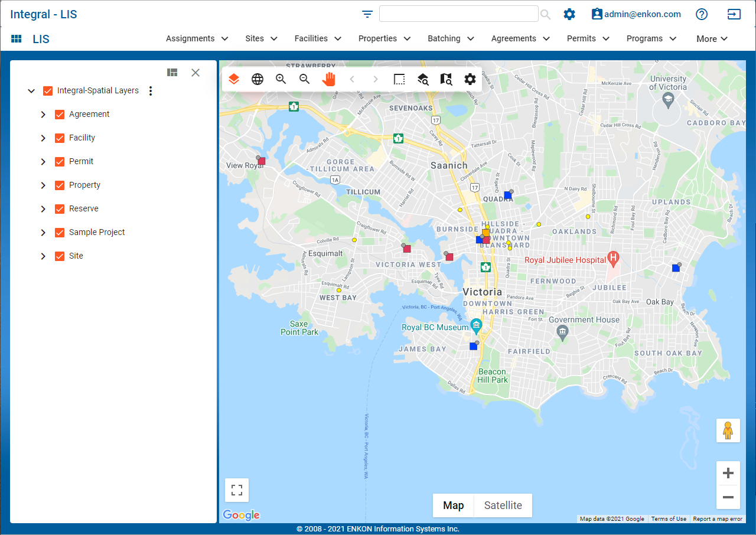Viewport: 756px width, 535px height.
Task: Collapse the Integral-Spatial Layers group
Action: click(31, 91)
